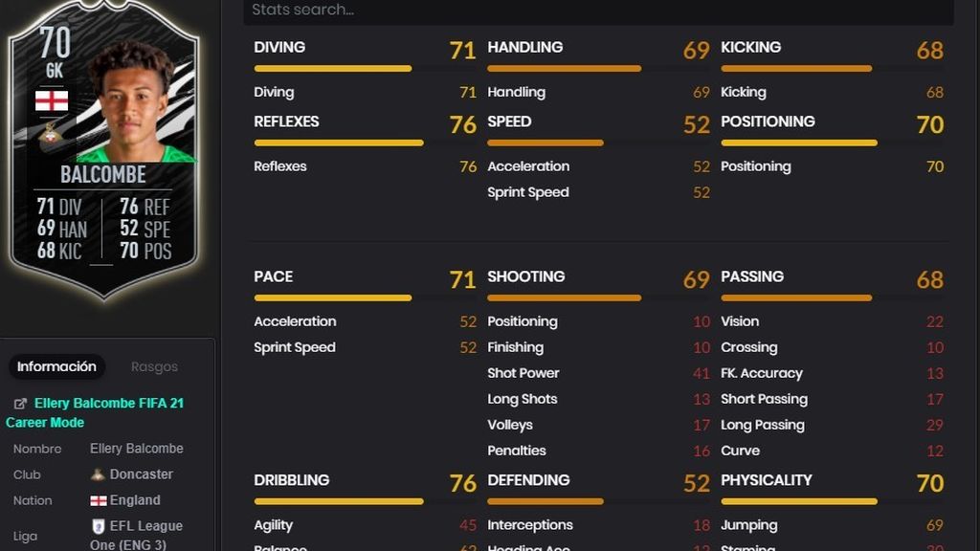The image size is (980, 551).
Task: Click the PHYSICALITY stat progress bar
Action: tap(799, 501)
